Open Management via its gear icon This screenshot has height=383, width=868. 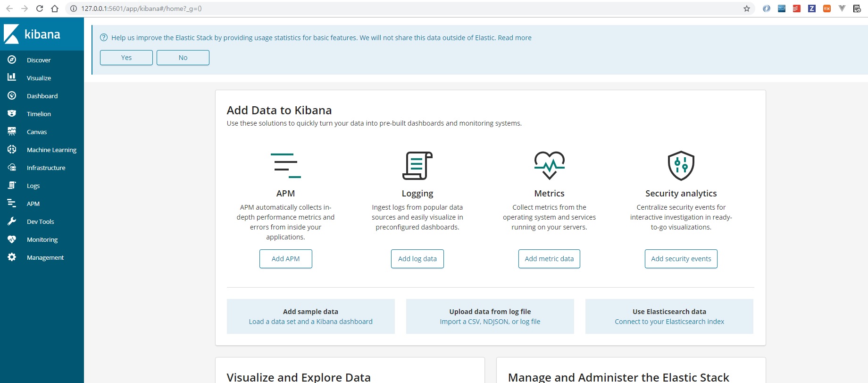click(x=12, y=257)
